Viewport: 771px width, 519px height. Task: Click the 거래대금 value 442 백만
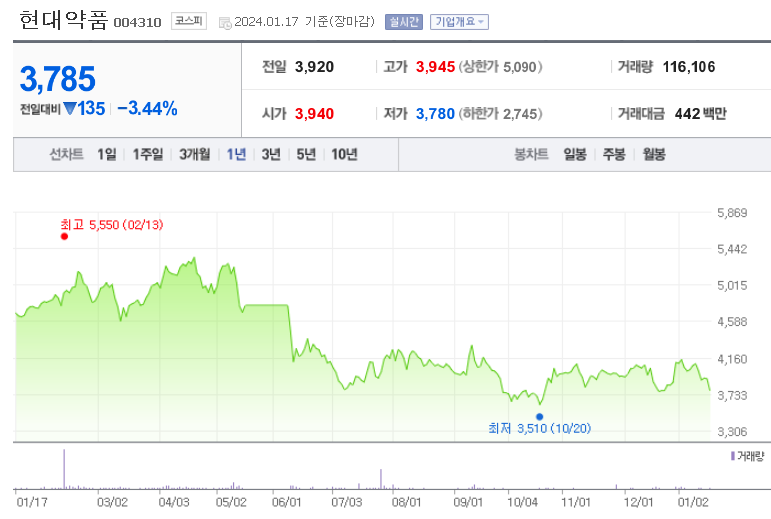(700, 114)
